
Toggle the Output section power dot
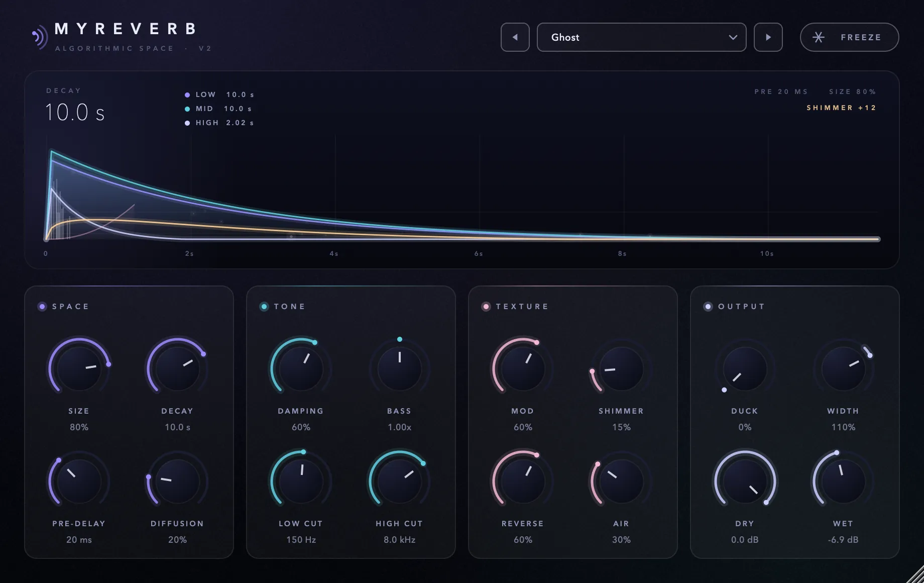click(708, 307)
